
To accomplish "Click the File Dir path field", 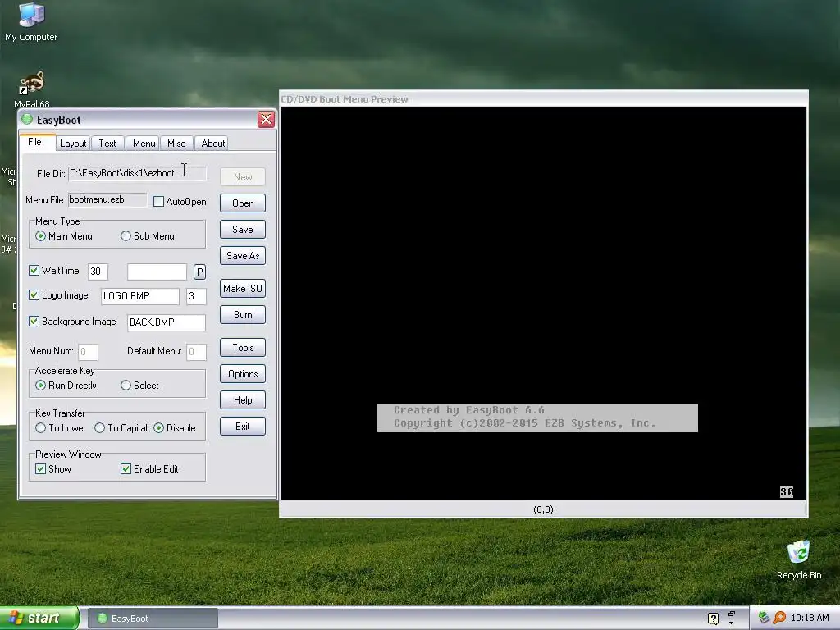I will (x=137, y=173).
